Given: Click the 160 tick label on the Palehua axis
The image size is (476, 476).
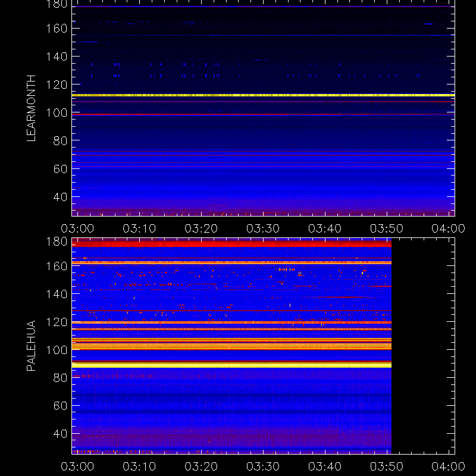Looking at the screenshot, I should (57, 266).
